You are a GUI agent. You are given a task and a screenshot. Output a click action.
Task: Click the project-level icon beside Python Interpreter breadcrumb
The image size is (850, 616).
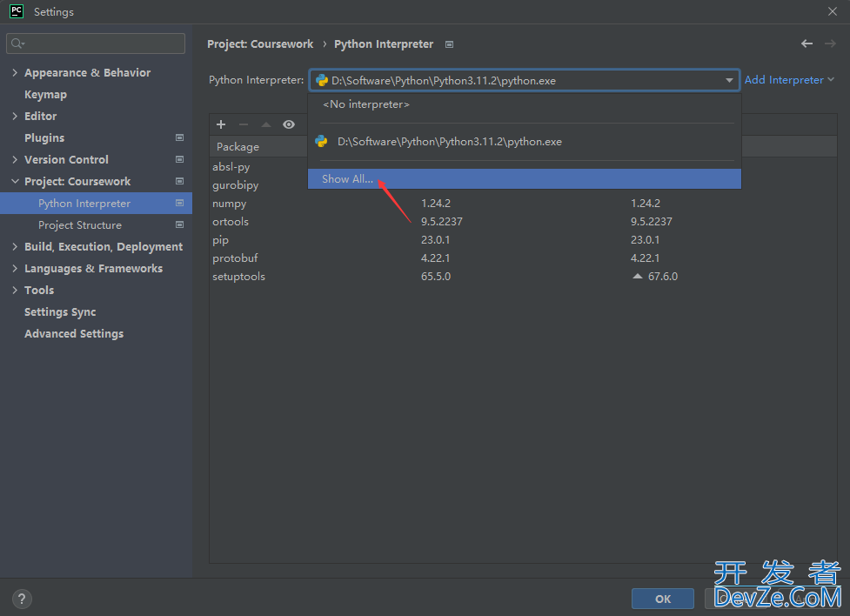click(450, 44)
